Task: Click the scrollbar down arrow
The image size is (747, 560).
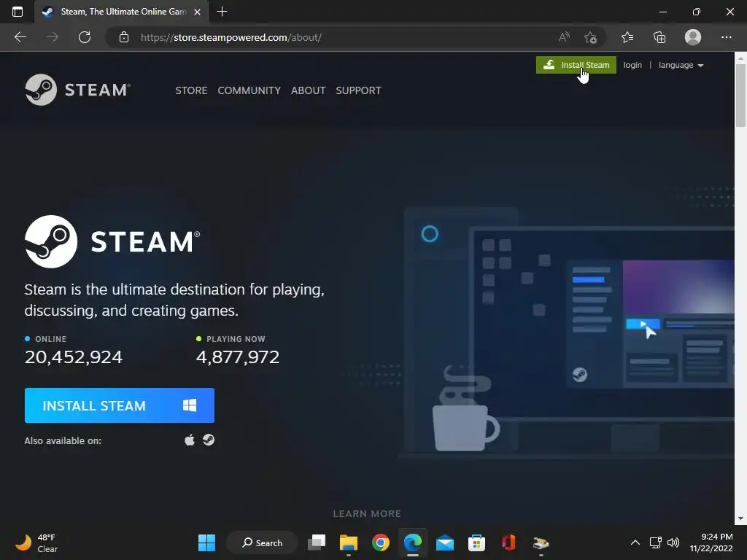Action: pos(740,518)
